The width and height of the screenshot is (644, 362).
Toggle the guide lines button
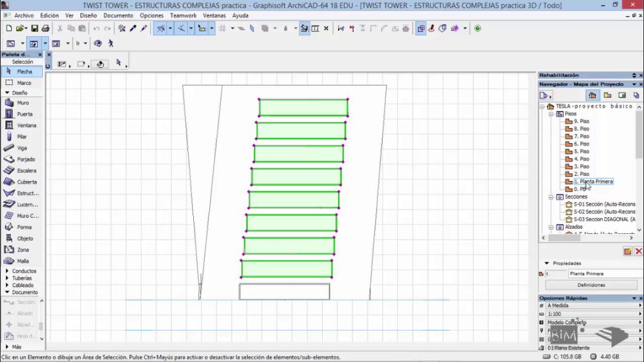coord(160,28)
